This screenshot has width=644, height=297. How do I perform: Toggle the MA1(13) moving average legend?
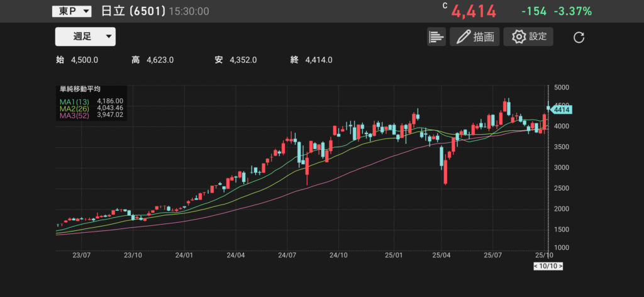[74, 101]
